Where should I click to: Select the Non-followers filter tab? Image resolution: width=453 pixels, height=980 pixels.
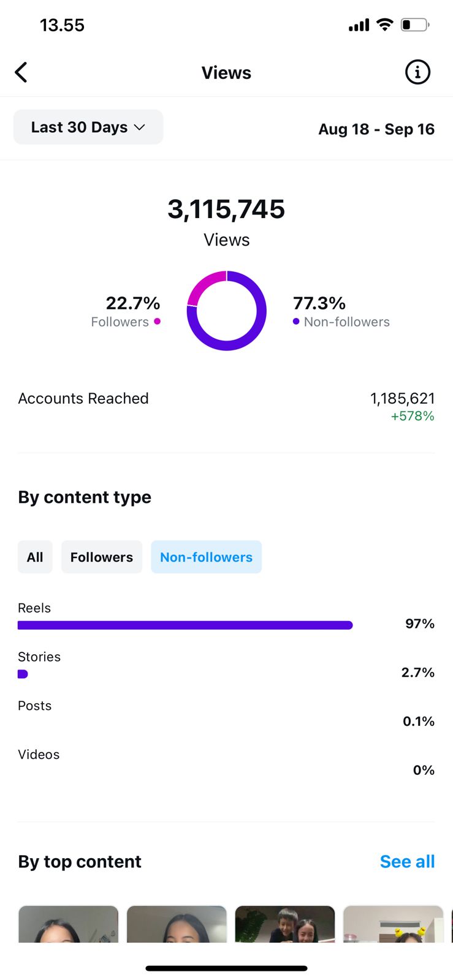click(x=206, y=557)
